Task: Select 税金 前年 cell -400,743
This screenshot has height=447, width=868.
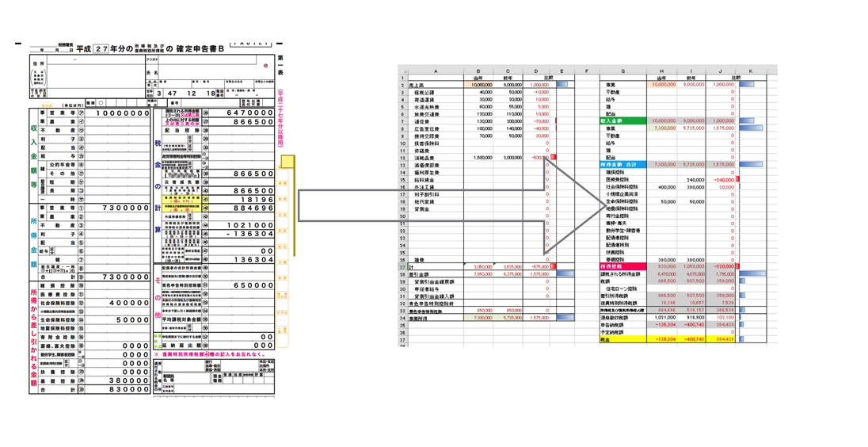Action: [x=691, y=339]
